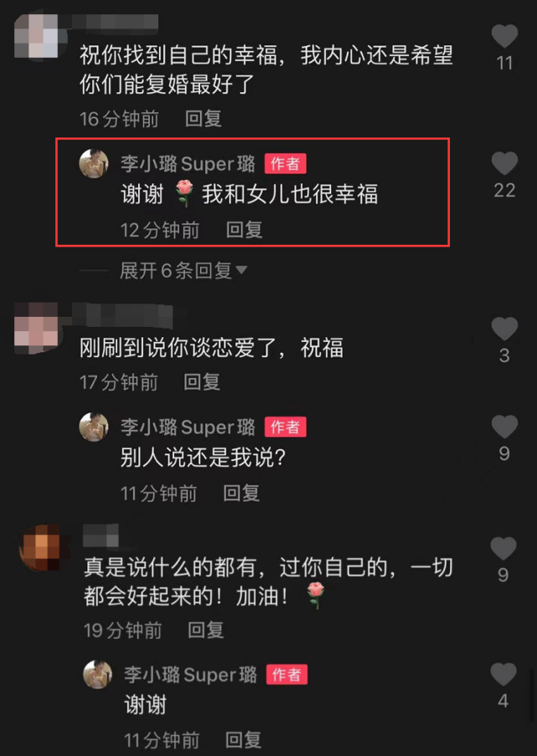
Task: Tap the 作者 badge in the highlighted reply
Action: tap(286, 164)
